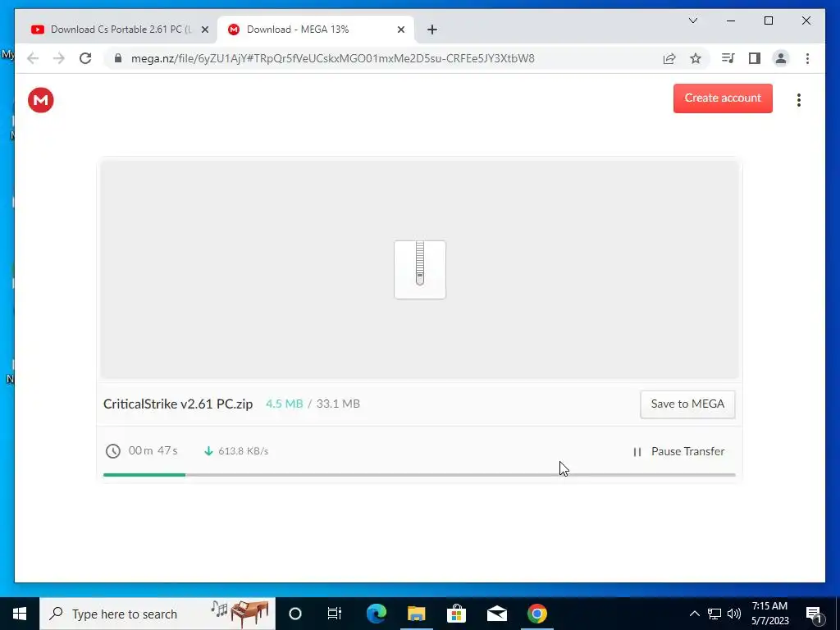Click the Chrome taskbar icon
The image size is (840, 630).
tap(536, 614)
